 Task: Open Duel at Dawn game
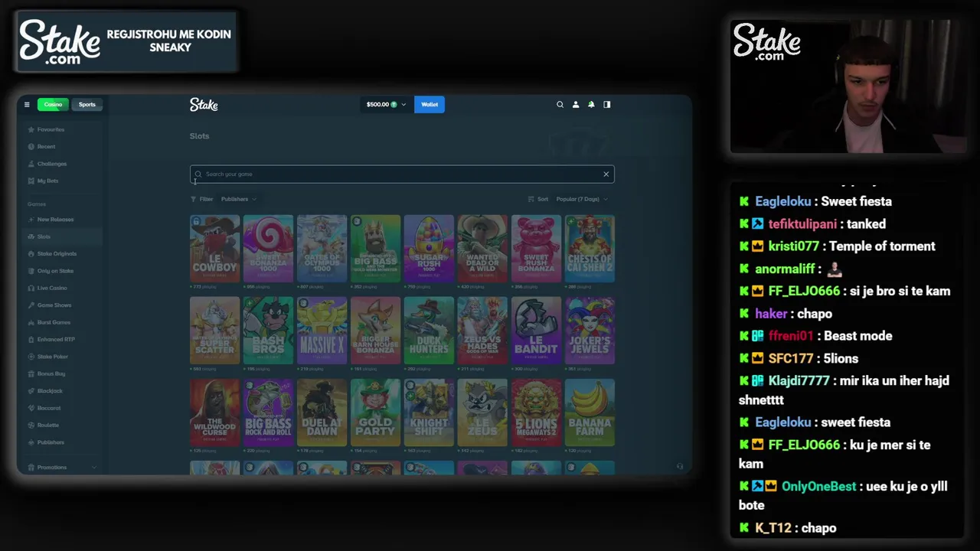322,412
